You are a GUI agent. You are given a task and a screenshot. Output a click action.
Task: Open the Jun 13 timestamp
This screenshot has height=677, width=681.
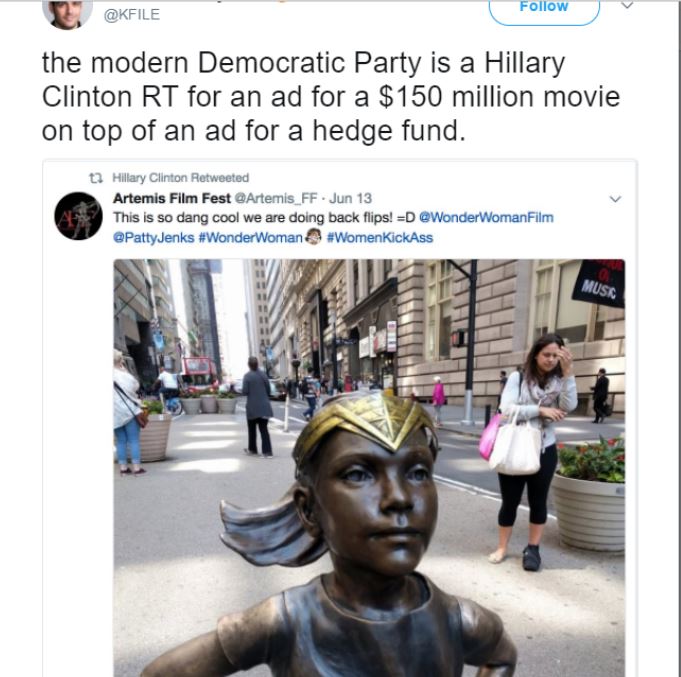pyautogui.click(x=350, y=198)
